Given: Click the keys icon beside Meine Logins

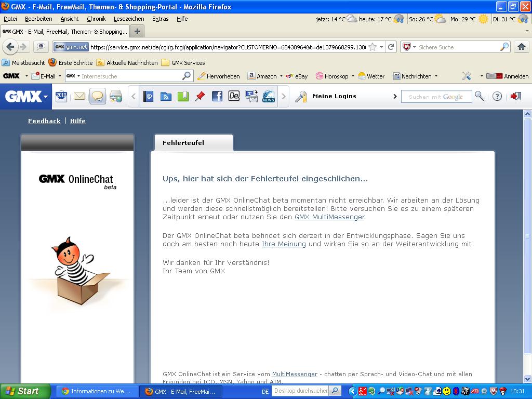Looking at the screenshot, I should pyautogui.click(x=301, y=97).
